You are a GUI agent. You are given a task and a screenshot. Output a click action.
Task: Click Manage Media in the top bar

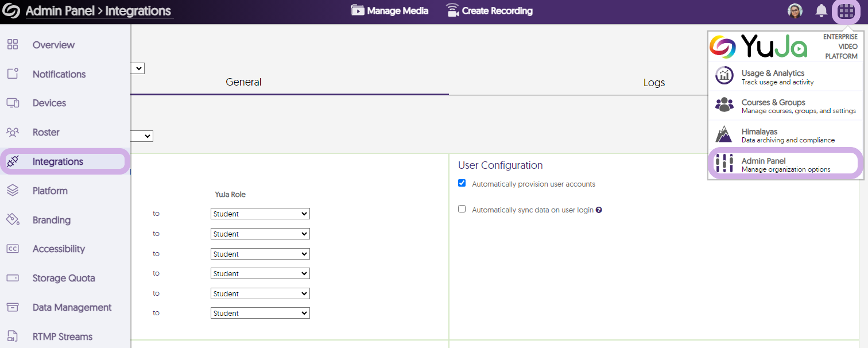pyautogui.click(x=390, y=11)
